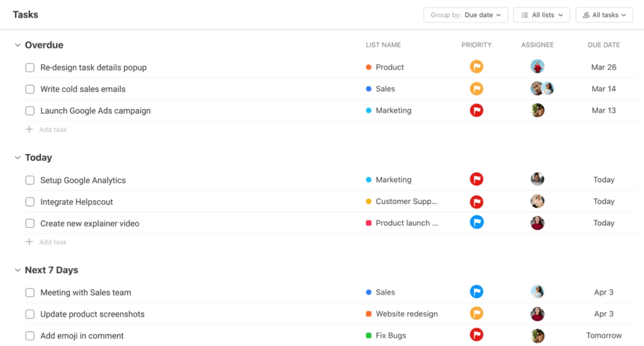The image size is (644, 346).
Task: Click the assignee avatar for Create new explainer video
Action: coord(537,223)
